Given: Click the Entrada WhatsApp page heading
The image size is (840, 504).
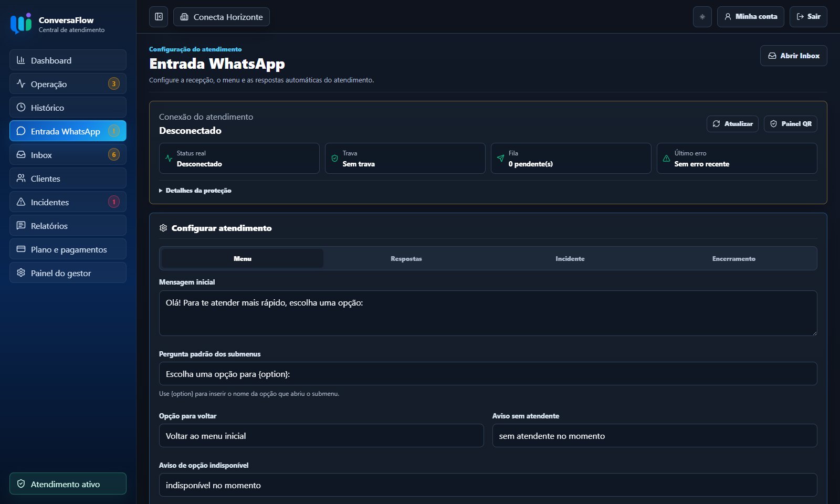Looking at the screenshot, I should click(217, 64).
